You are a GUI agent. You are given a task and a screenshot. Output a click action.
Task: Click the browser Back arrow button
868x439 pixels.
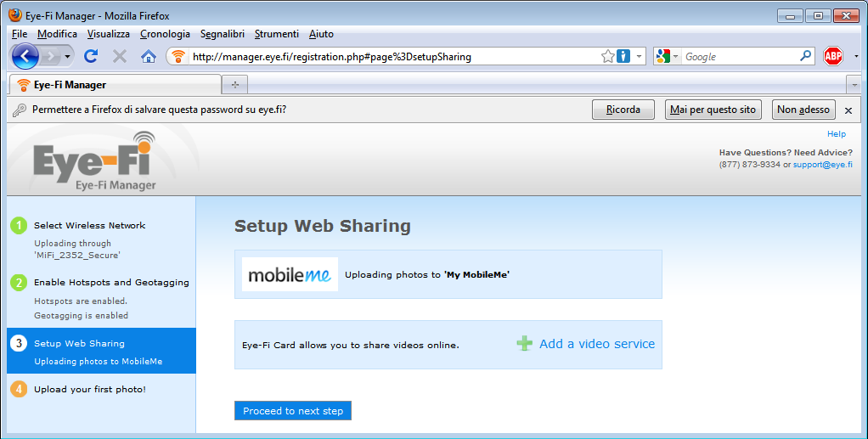pyautogui.click(x=25, y=56)
